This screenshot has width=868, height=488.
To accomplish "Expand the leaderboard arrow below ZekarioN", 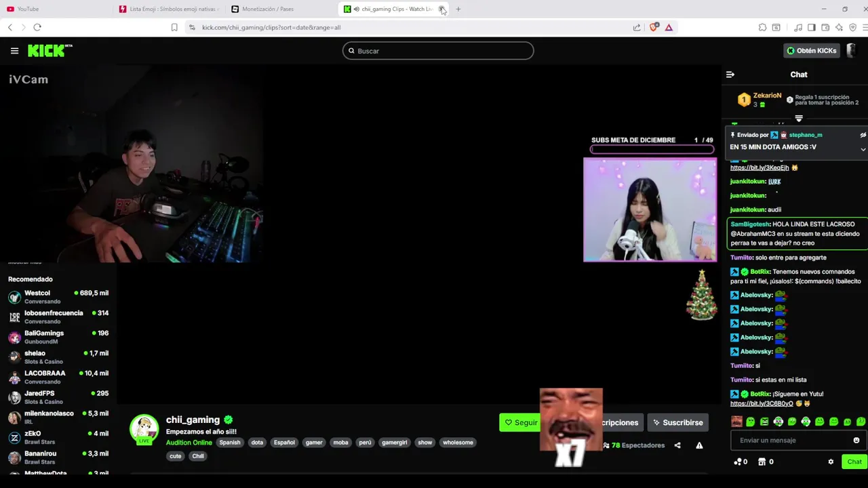I will point(799,119).
